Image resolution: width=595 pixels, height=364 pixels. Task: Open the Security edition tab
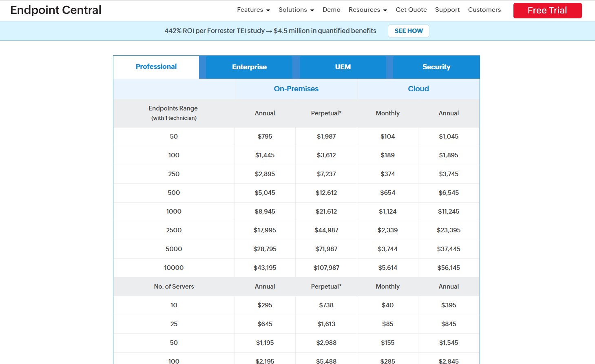tap(436, 67)
